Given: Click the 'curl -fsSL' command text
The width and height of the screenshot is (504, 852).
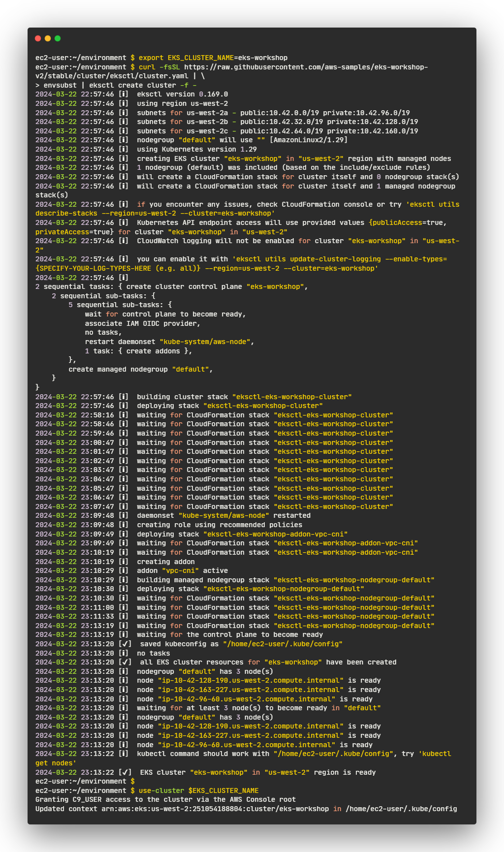Looking at the screenshot, I should tap(159, 67).
